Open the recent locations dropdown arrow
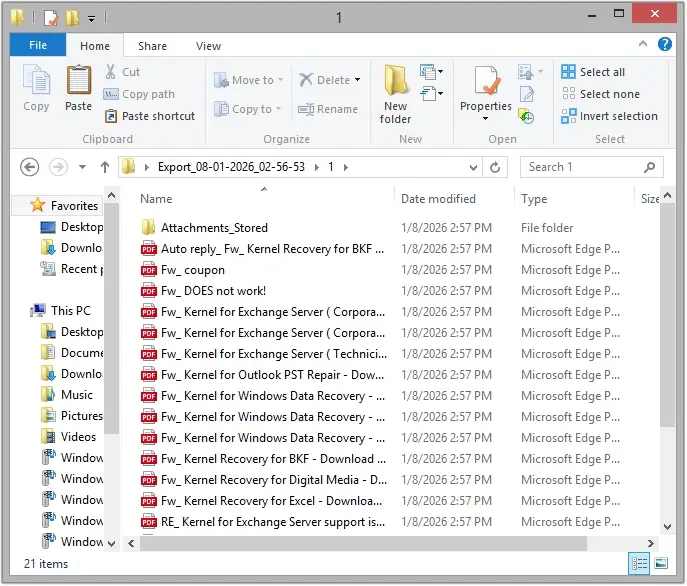This screenshot has height=586, width=687. point(82,167)
